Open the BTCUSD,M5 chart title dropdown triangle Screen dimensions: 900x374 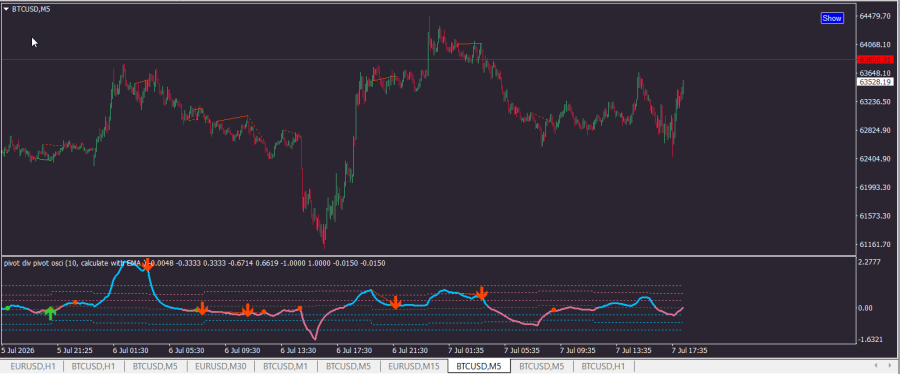point(6,9)
